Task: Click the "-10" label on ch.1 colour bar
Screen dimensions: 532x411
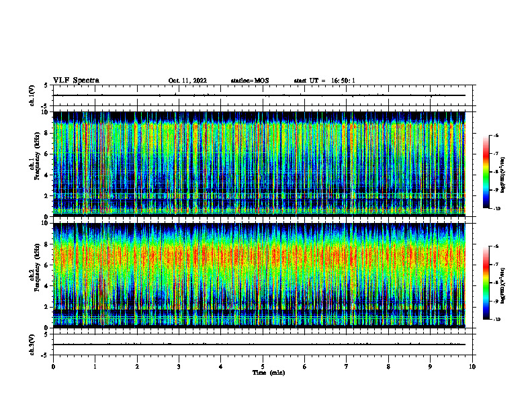Action: (496, 209)
